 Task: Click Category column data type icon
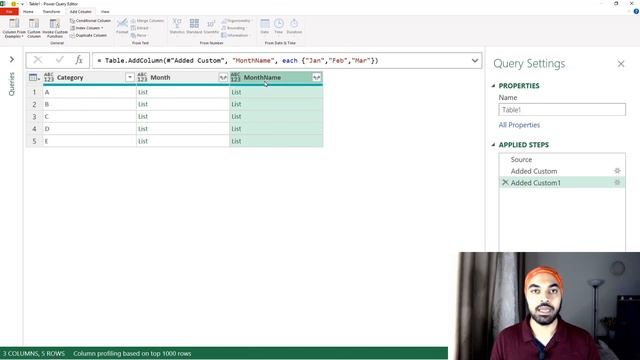49,77
